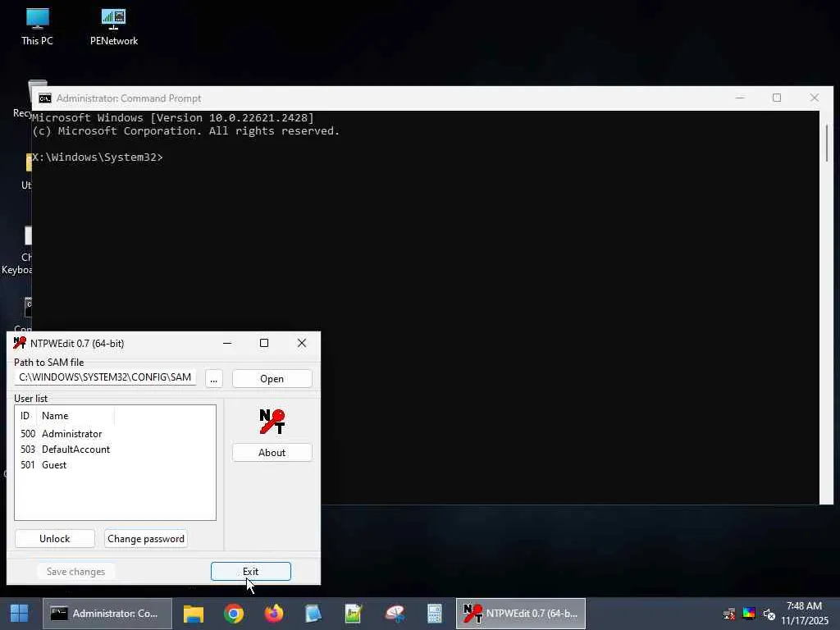This screenshot has width=840, height=630.
Task: Click the Exit button in NTPWEdit
Action: click(251, 571)
